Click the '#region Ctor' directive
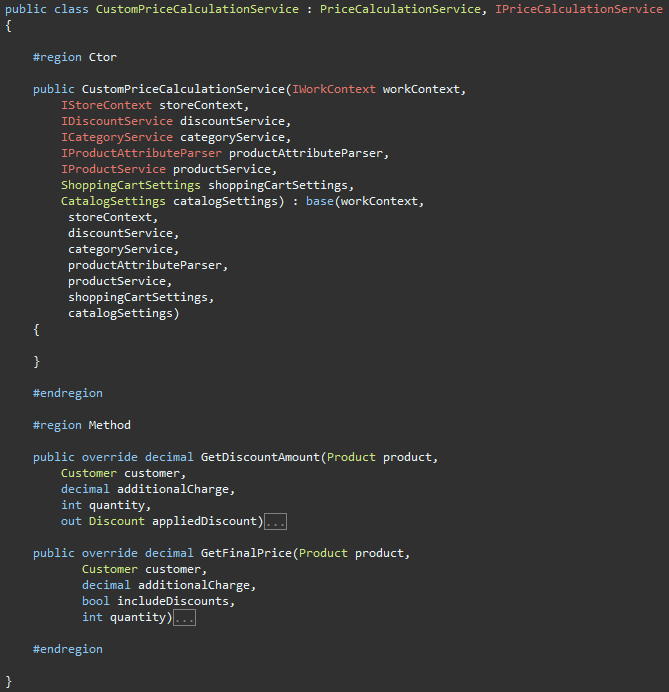The height and width of the screenshot is (692, 669). coord(75,57)
